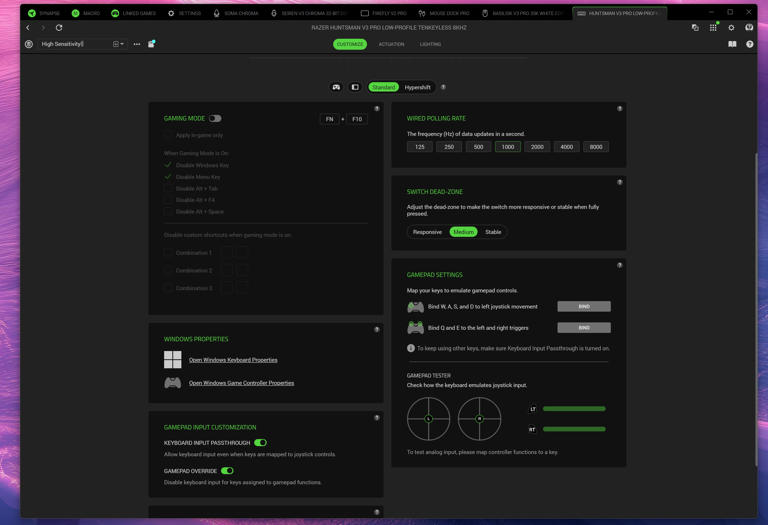Open the Settings tab in top bar
Viewport: 768px width, 525px height.
(185, 13)
